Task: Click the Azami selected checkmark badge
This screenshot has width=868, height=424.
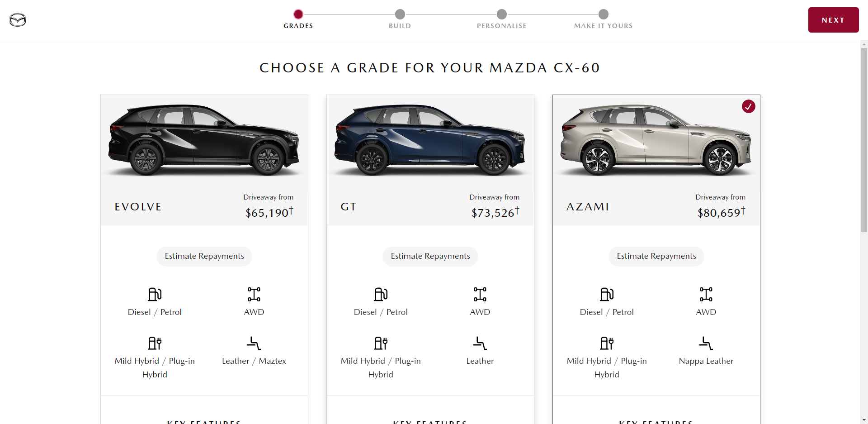Action: click(x=749, y=106)
